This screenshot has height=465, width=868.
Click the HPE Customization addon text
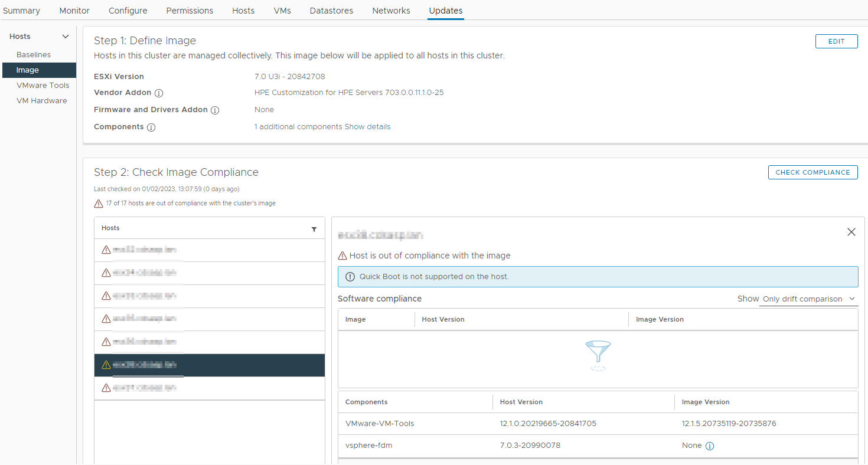tap(349, 93)
